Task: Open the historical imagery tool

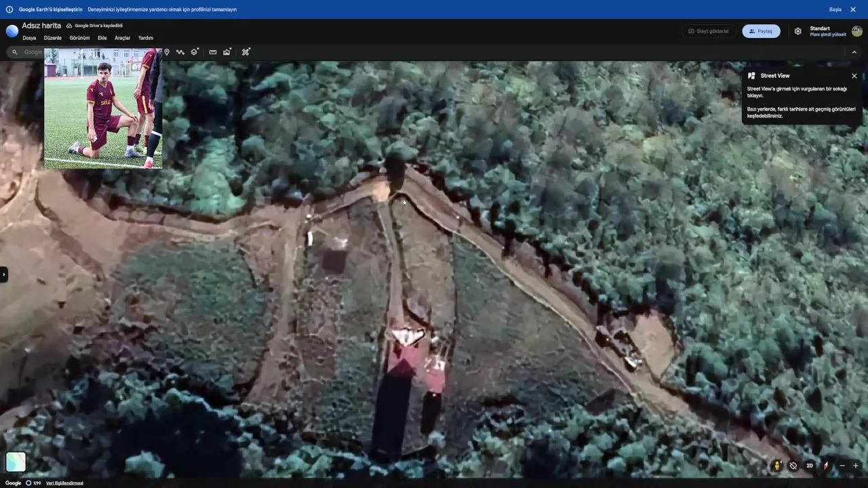Action: [227, 52]
